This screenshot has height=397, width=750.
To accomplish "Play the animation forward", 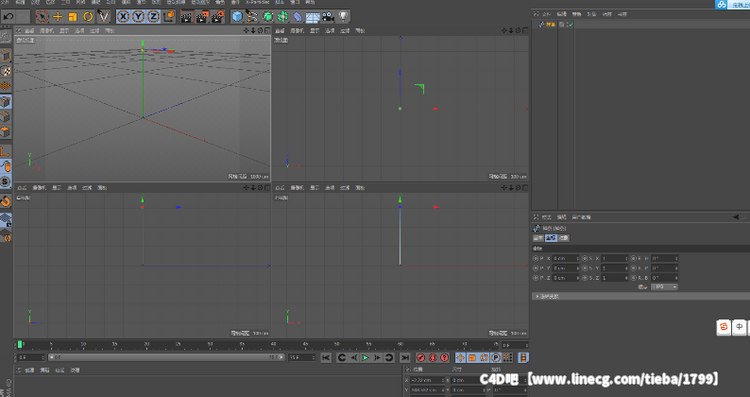I will click(365, 357).
